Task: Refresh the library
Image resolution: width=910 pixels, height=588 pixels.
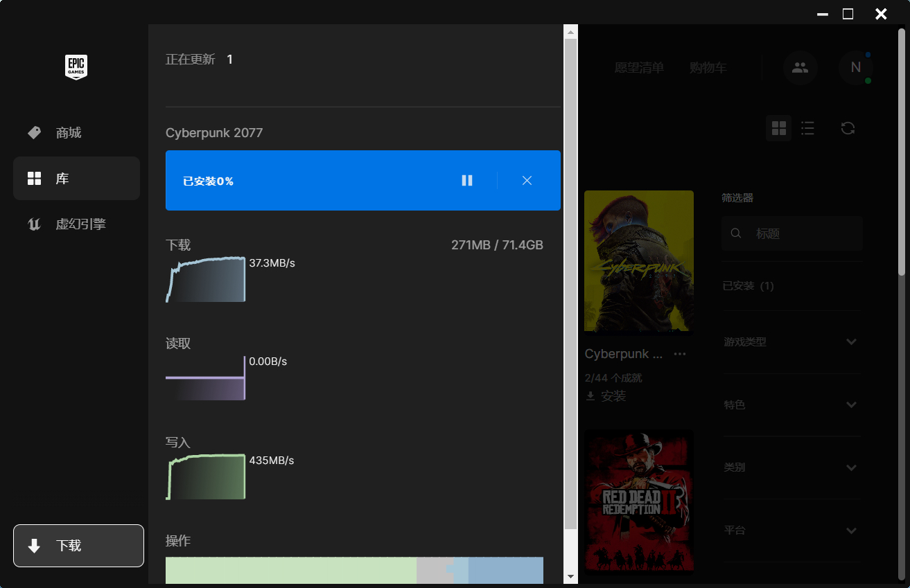Action: (848, 128)
